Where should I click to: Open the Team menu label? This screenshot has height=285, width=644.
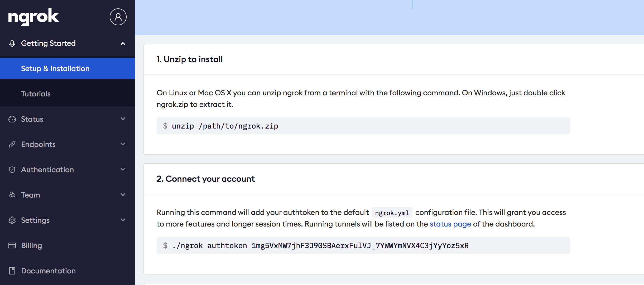click(x=31, y=195)
